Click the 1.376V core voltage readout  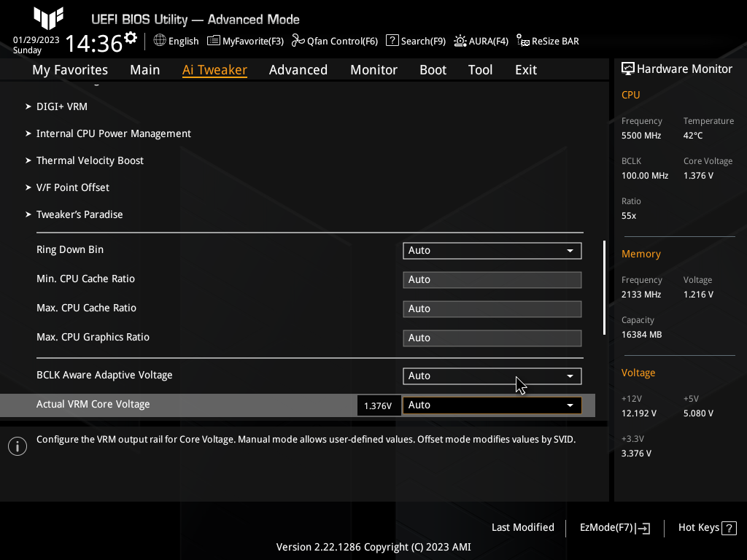point(378,405)
